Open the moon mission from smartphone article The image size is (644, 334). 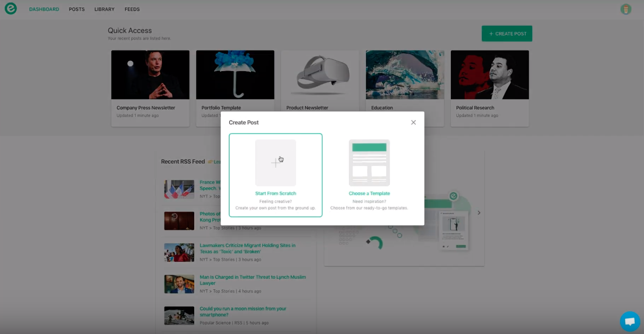[x=243, y=312]
